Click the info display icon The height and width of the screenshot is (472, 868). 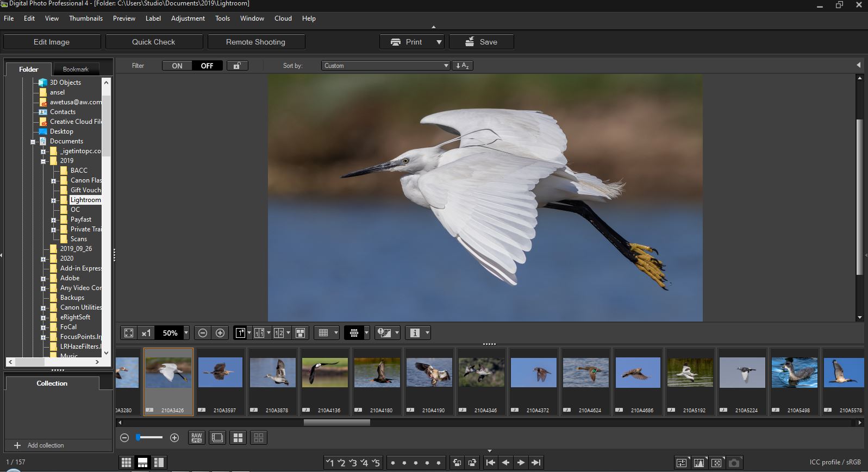[x=415, y=333]
